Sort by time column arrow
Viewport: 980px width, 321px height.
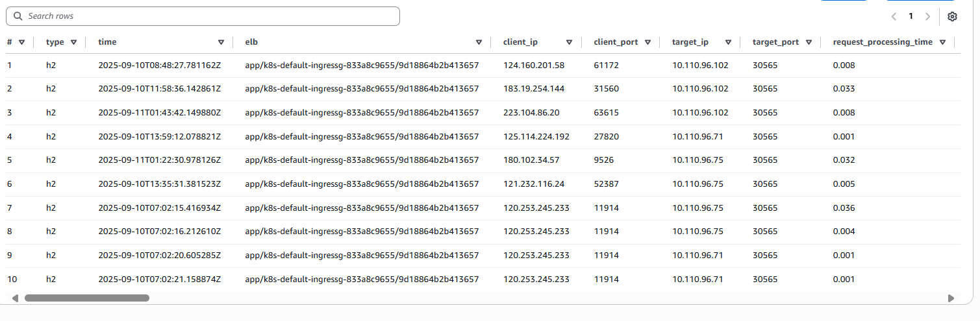click(x=221, y=42)
